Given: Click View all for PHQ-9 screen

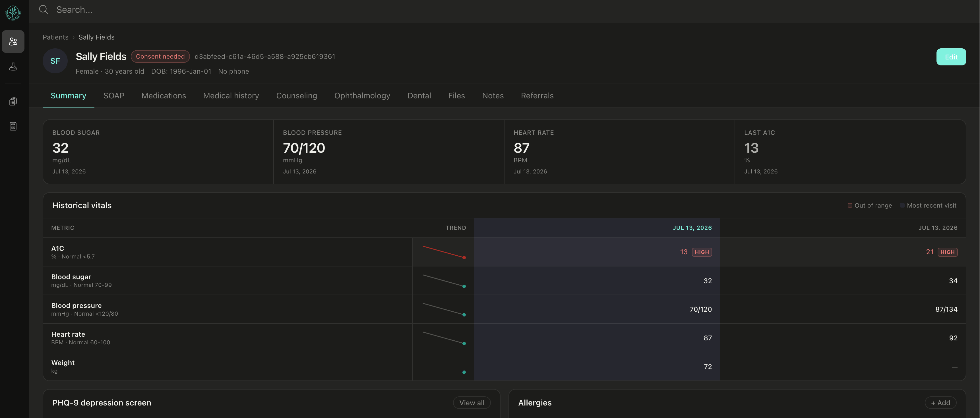Looking at the screenshot, I should point(472,403).
